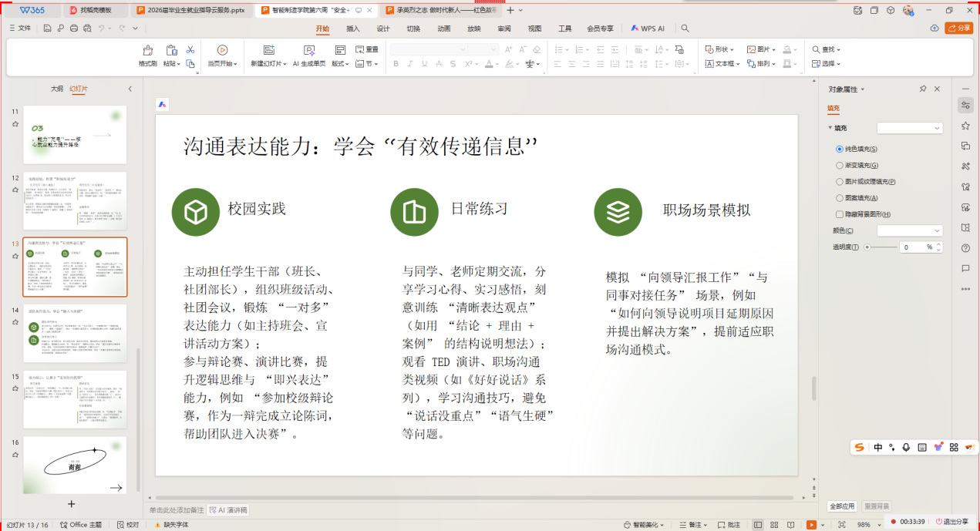
Task: Click the orange 分享 button
Action: pos(959,29)
